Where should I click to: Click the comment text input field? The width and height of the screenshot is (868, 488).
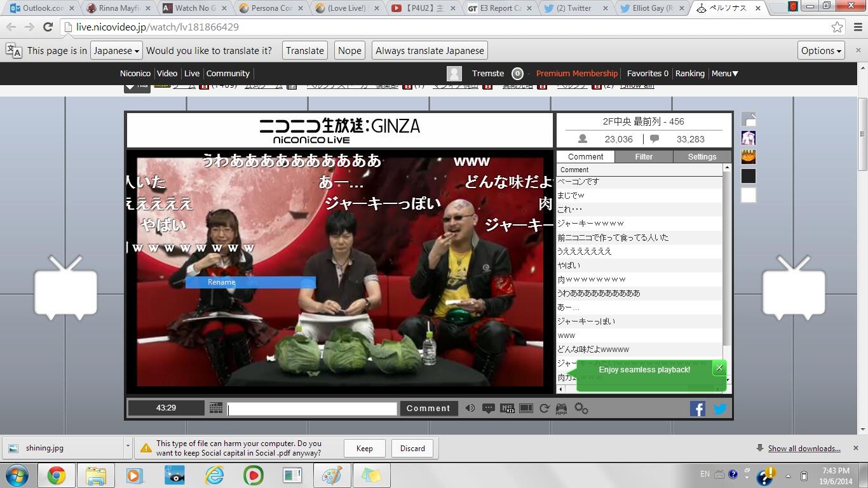point(312,409)
